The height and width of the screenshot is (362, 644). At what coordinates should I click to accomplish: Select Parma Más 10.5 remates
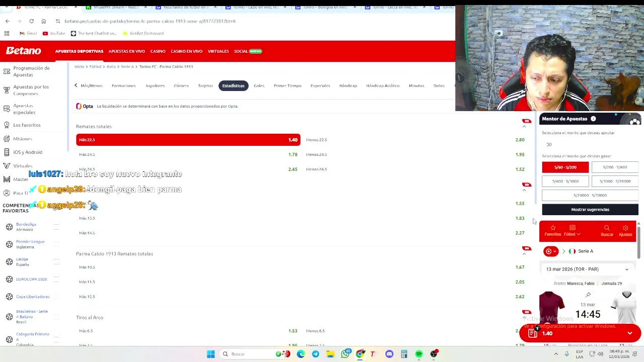[x=188, y=267]
